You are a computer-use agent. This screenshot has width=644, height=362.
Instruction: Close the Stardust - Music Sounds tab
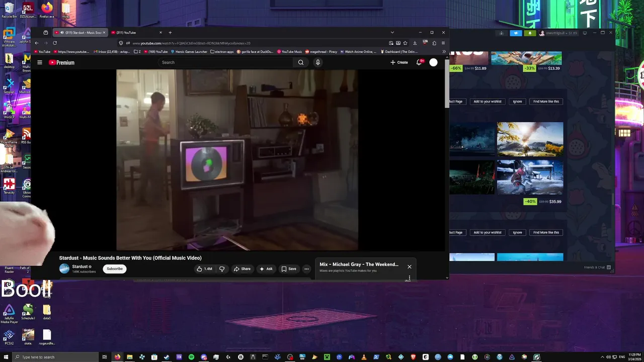tap(104, 33)
